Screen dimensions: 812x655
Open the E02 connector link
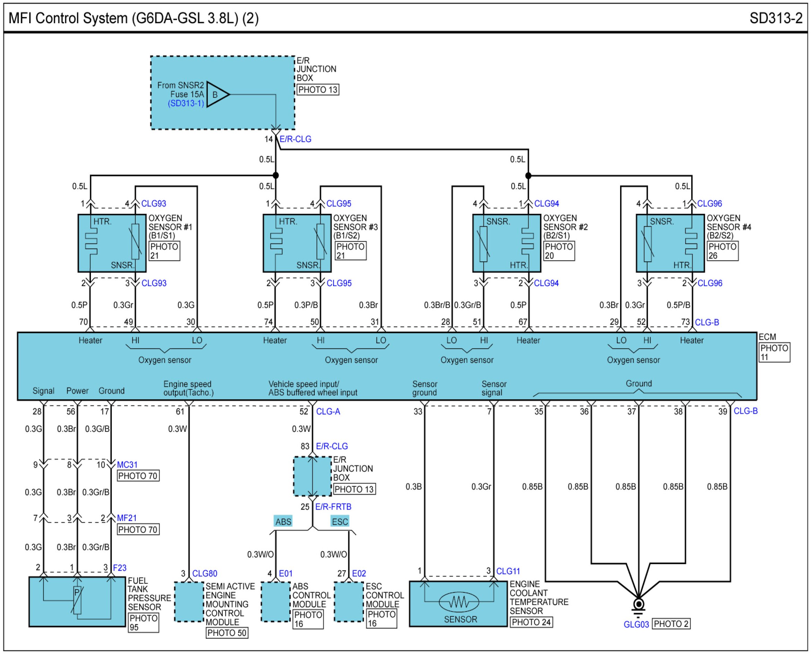point(359,574)
